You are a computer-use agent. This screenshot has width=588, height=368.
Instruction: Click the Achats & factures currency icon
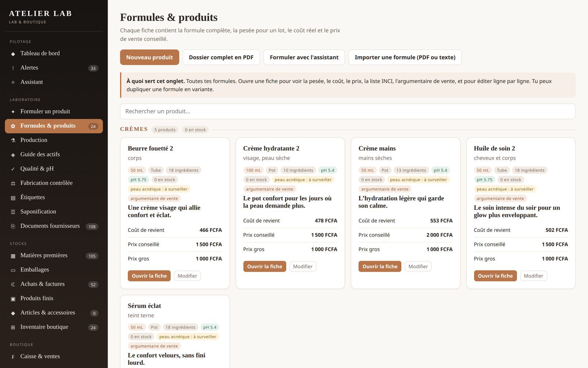[x=13, y=284]
